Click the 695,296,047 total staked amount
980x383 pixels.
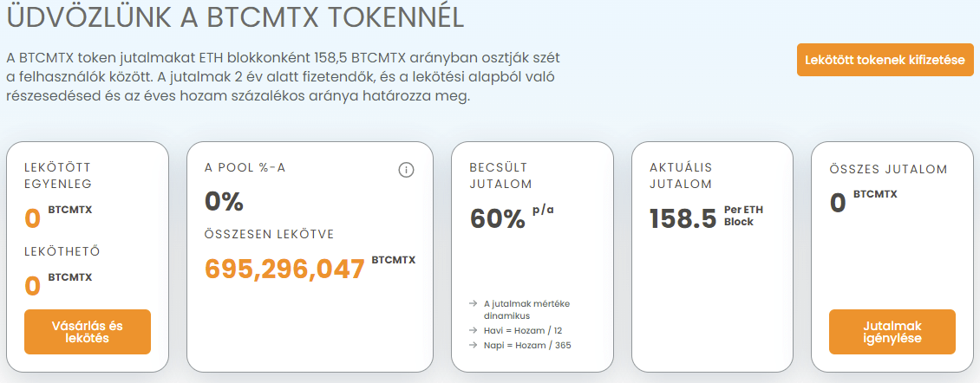tap(285, 269)
